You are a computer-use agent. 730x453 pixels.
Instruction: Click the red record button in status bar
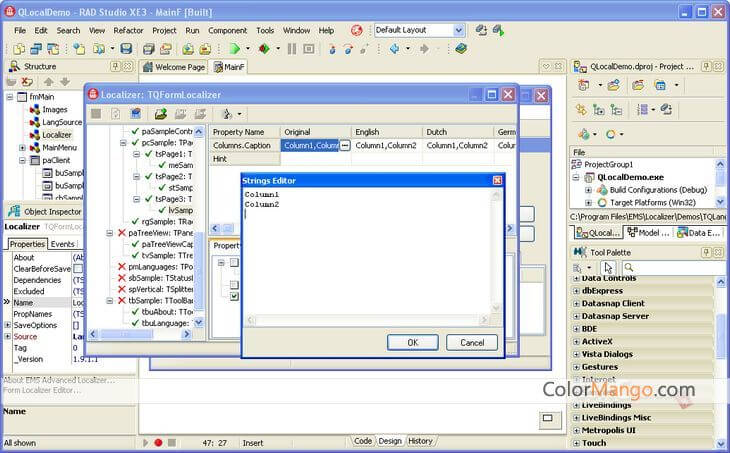pyautogui.click(x=158, y=441)
